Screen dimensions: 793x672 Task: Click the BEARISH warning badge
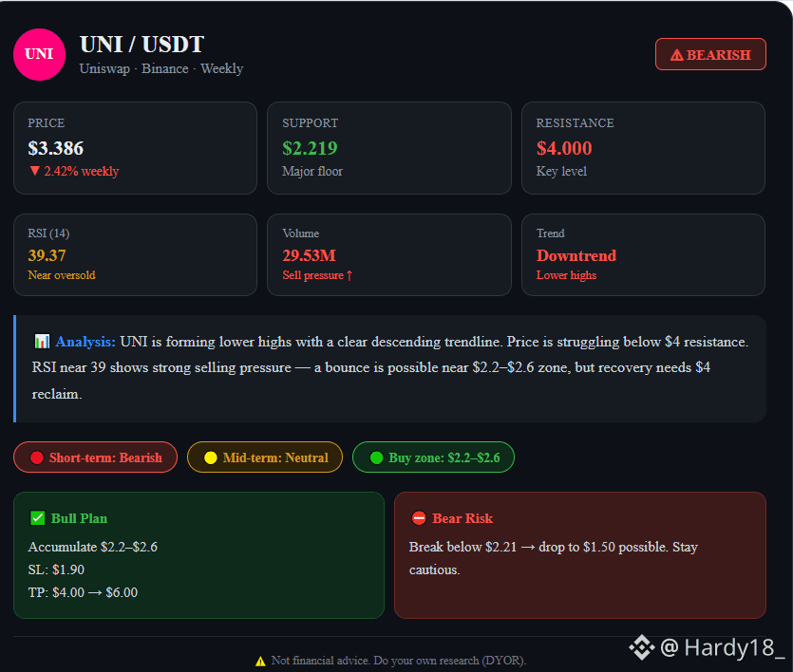tap(710, 54)
